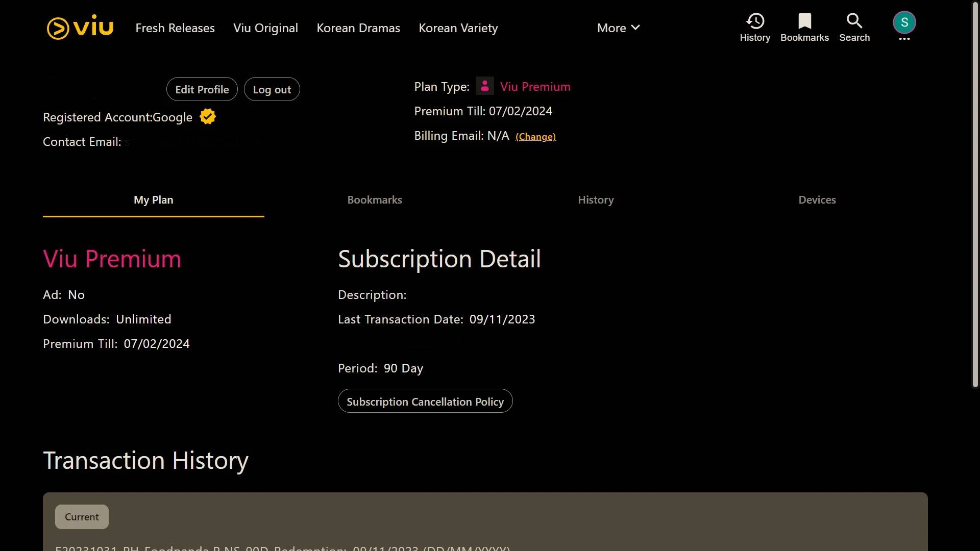Viewport: 980px width, 551px height.
Task: Click Registered Account:Google text
Action: pyautogui.click(x=118, y=117)
